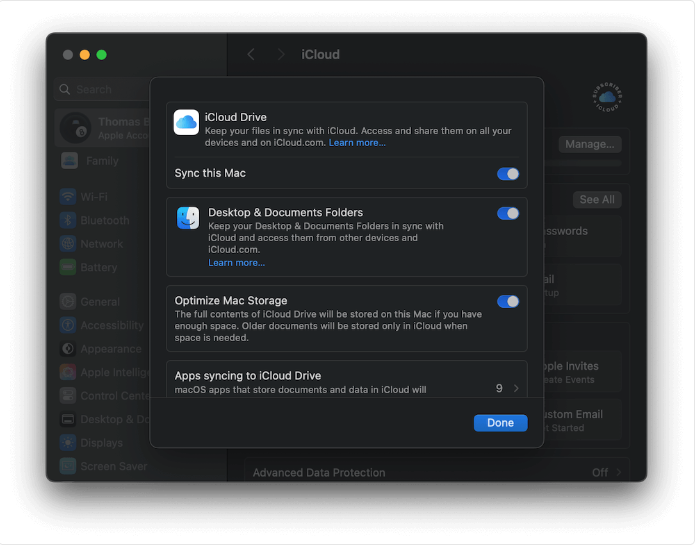This screenshot has width=695, height=545.
Task: Click the Custom Email card
Action: (582, 420)
